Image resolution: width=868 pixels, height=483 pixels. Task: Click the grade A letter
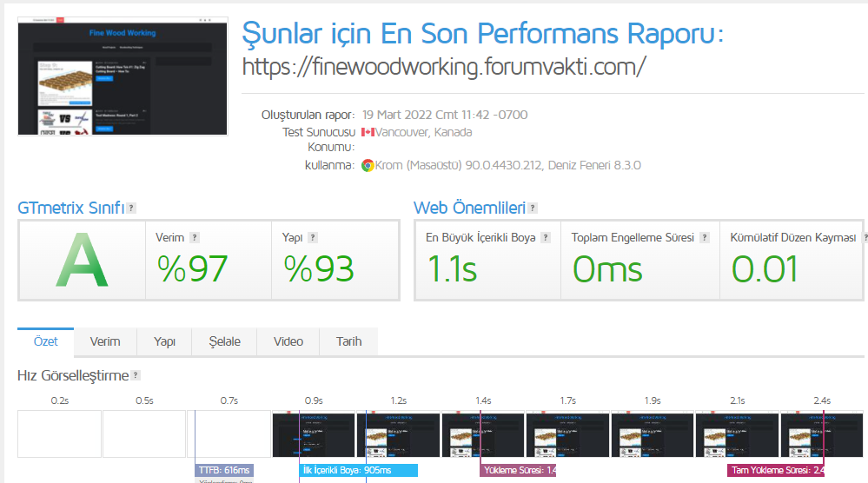[82, 260]
